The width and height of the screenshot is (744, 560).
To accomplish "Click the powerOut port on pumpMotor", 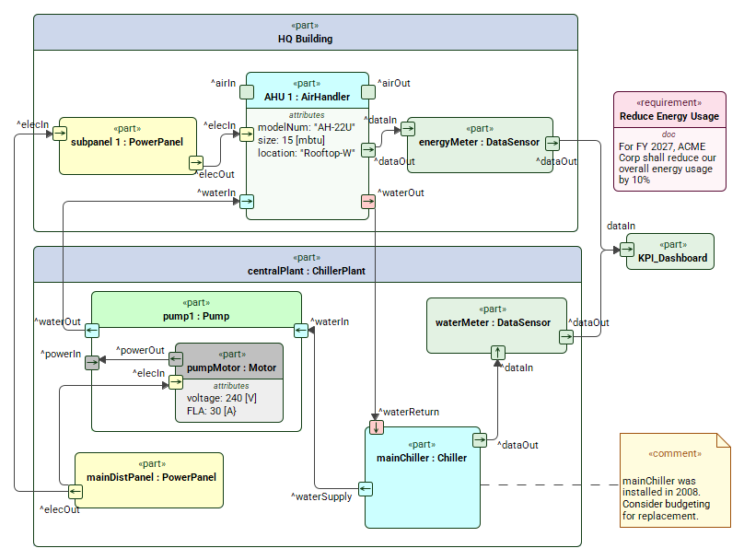I will tap(176, 359).
